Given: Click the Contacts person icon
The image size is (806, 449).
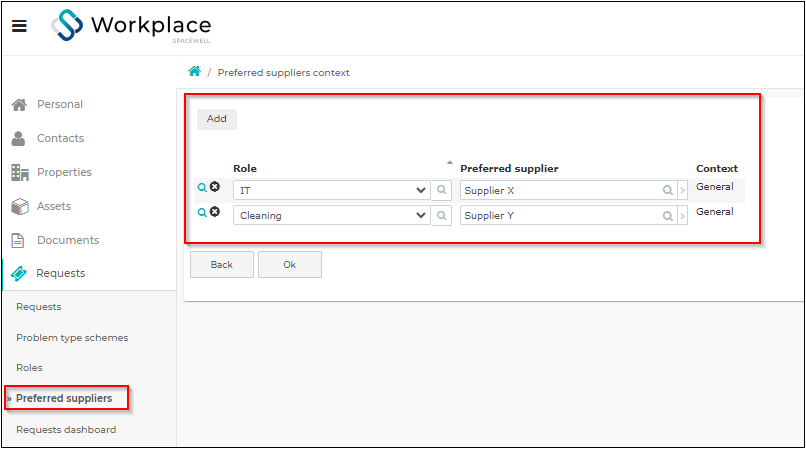Looking at the screenshot, I should (x=19, y=138).
